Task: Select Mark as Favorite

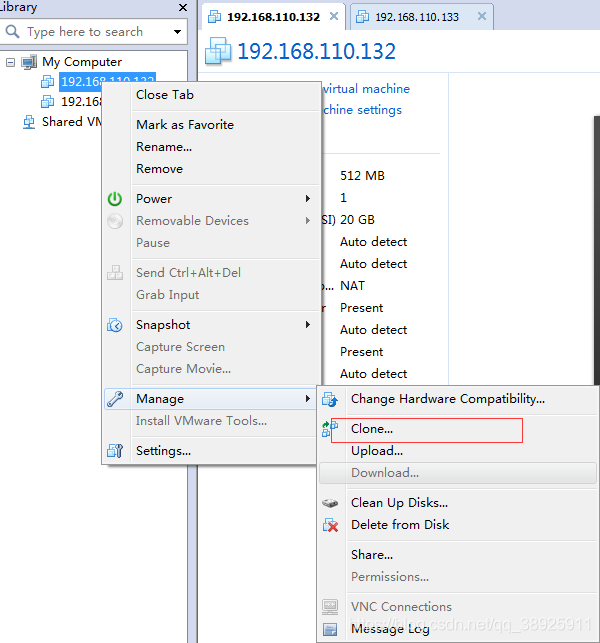Action: [185, 125]
